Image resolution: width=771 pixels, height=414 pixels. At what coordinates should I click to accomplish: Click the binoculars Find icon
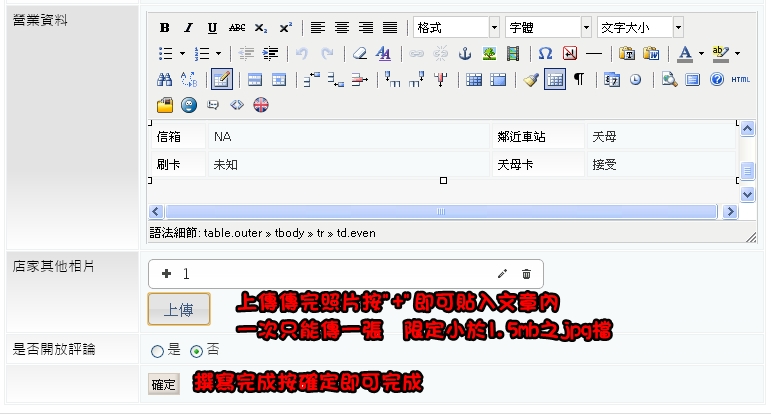pos(165,79)
